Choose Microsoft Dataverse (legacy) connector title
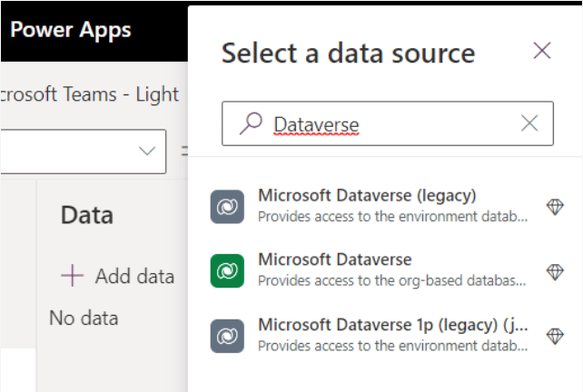Image resolution: width=583 pixels, height=392 pixels. (x=367, y=196)
